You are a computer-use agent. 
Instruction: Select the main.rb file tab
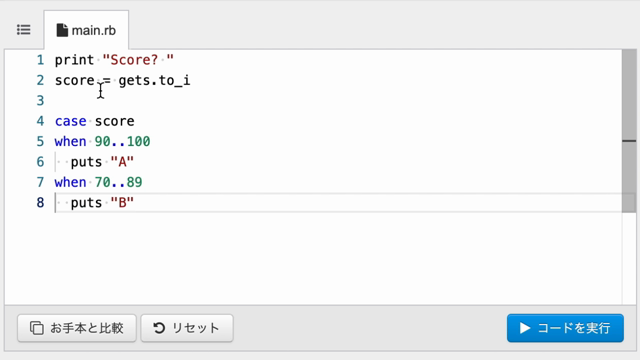(86, 30)
